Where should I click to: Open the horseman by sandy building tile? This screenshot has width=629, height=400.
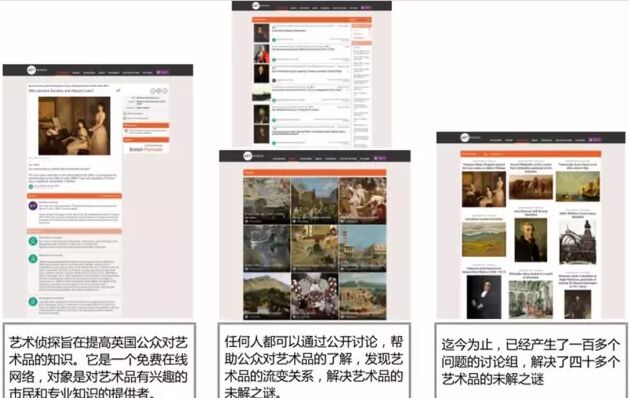click(x=314, y=248)
